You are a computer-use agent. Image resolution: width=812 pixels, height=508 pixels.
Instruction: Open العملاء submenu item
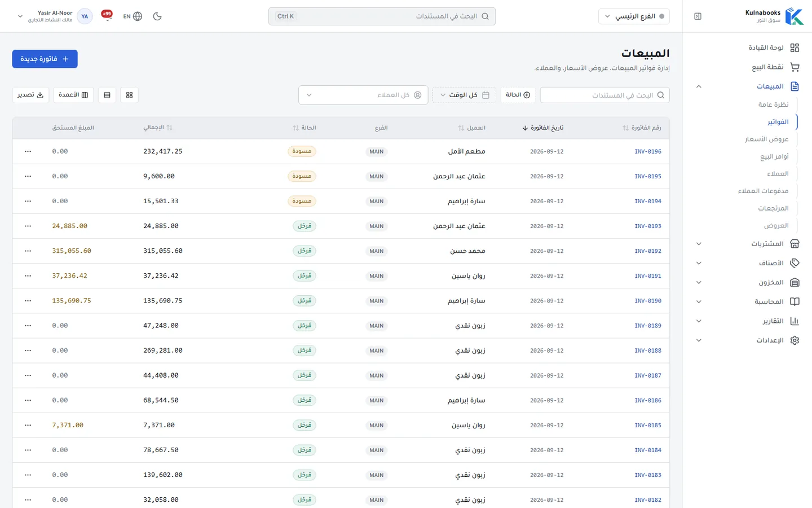778,174
